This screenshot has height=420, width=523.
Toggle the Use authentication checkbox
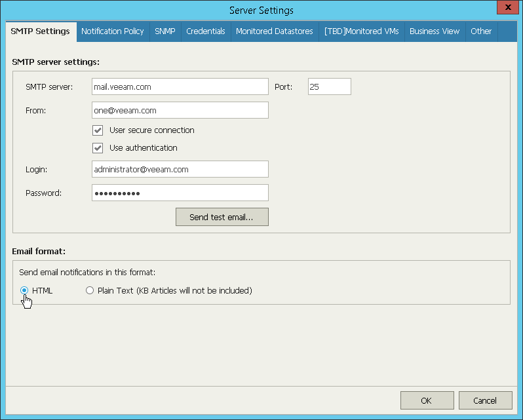[98, 148]
